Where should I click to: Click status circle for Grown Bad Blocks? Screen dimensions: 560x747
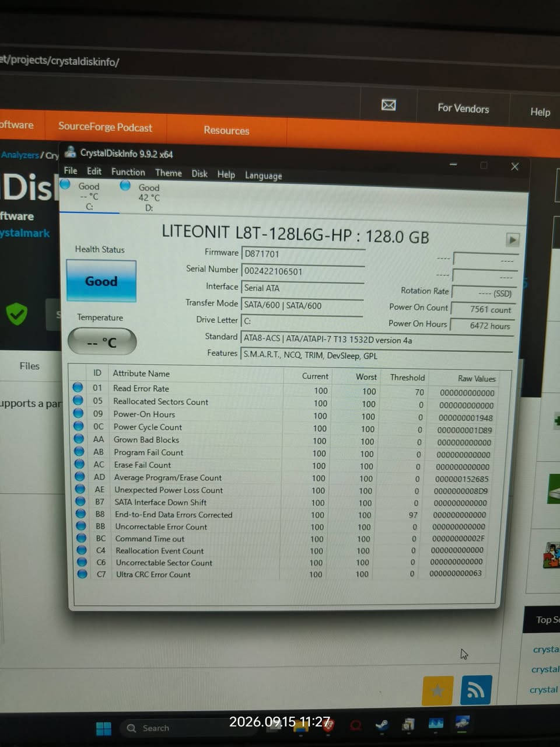[x=79, y=439]
